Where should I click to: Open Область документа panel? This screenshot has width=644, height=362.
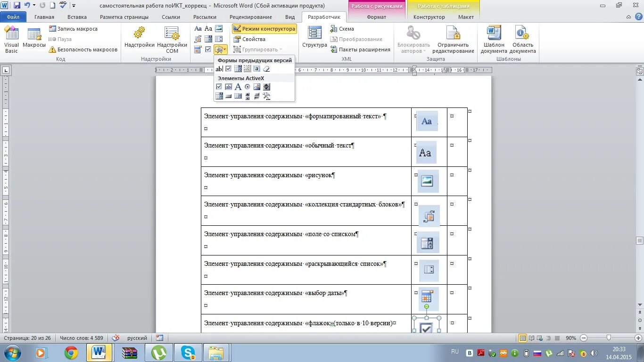[x=522, y=40]
